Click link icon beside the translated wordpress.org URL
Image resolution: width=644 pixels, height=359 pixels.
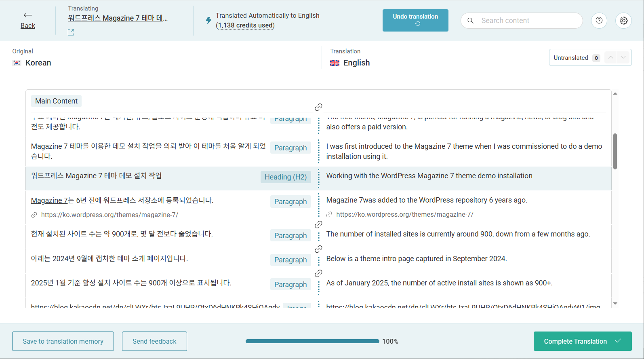click(x=329, y=215)
